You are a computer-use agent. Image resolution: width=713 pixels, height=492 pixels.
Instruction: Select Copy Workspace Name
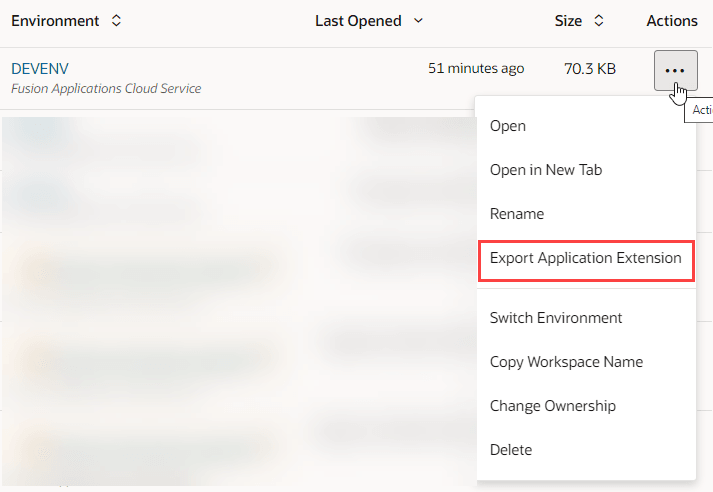coord(566,362)
